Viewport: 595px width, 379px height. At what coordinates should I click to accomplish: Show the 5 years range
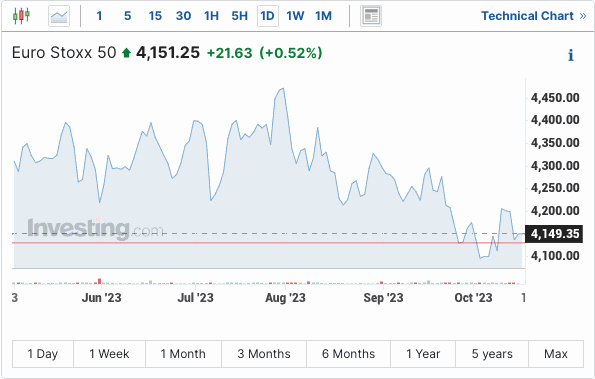click(x=492, y=354)
